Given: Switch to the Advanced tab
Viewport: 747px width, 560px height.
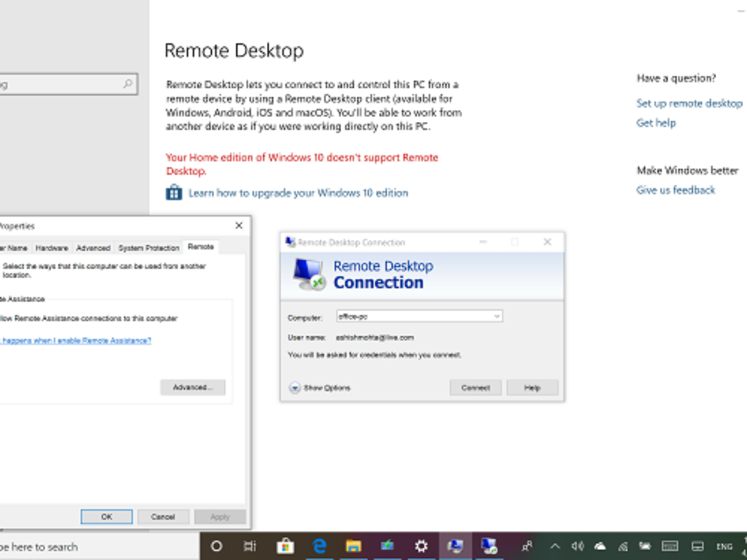Looking at the screenshot, I should point(93,248).
